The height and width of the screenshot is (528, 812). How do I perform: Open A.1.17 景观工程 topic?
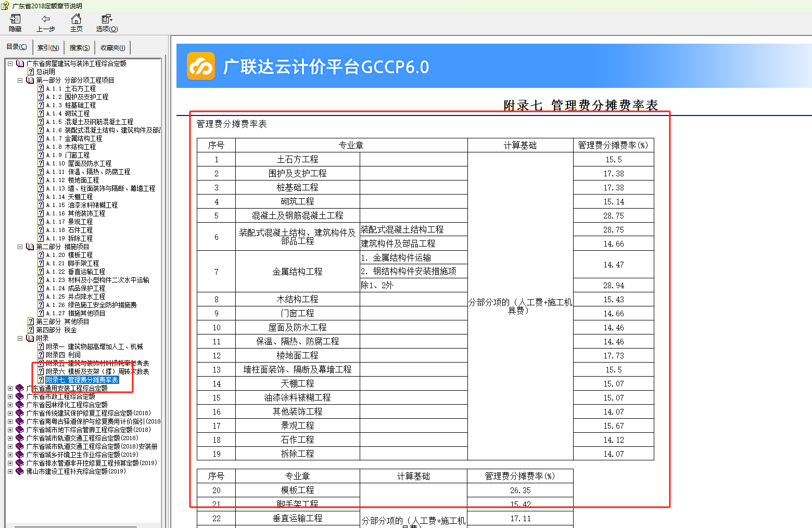tap(69, 222)
